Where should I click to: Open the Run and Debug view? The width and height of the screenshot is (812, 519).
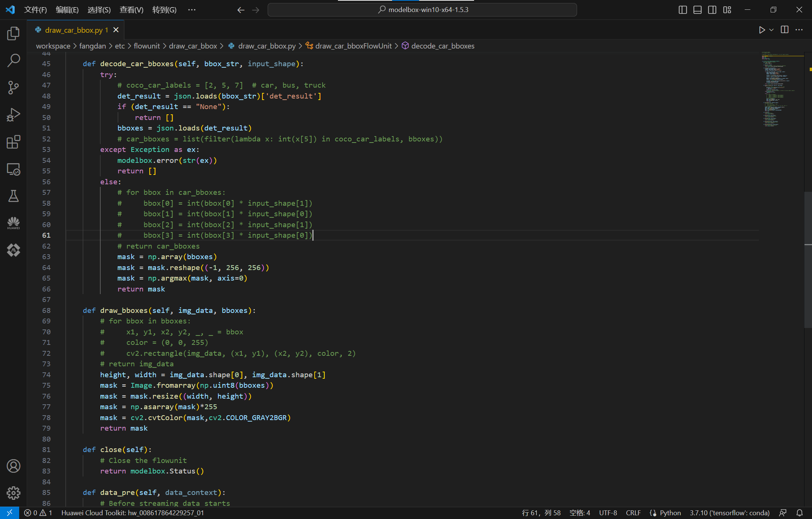point(14,115)
